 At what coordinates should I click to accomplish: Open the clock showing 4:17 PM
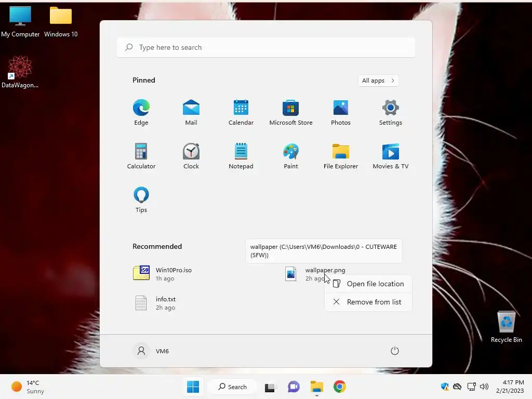(510, 387)
